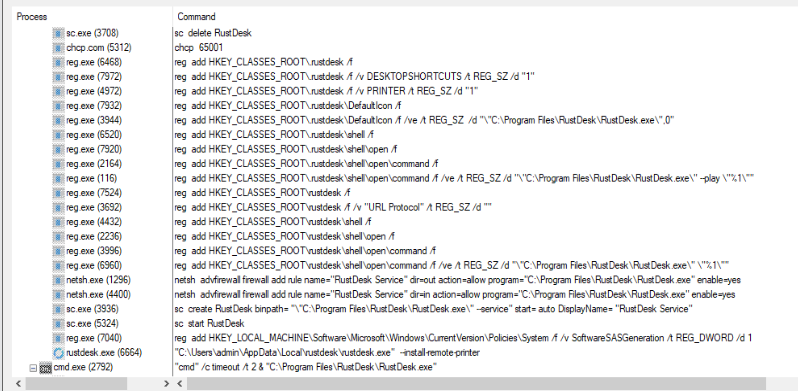Click the netsh dir=in firewall rule command
798x391 pixels.
(x=455, y=294)
